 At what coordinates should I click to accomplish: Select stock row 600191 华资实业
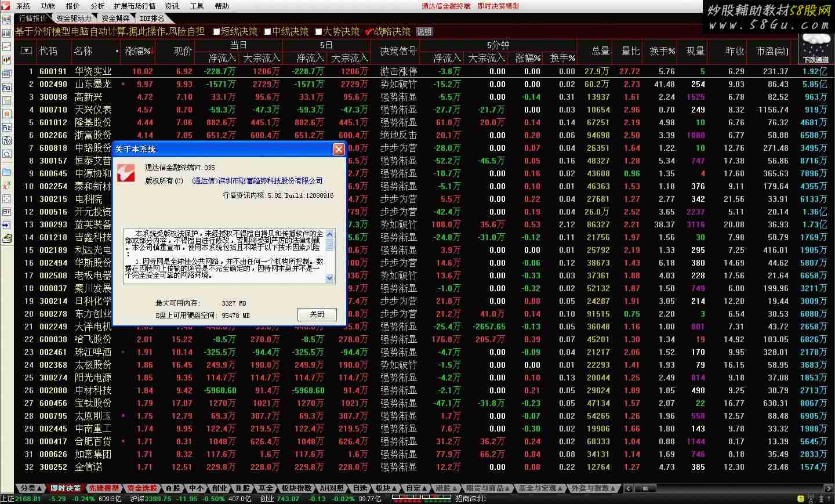(423, 71)
